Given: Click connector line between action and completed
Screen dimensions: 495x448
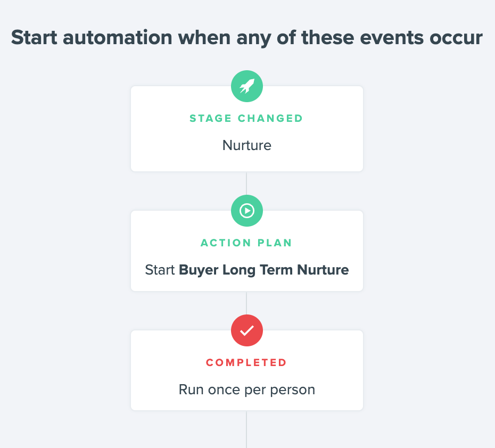Looking at the screenshot, I should coord(246,303).
